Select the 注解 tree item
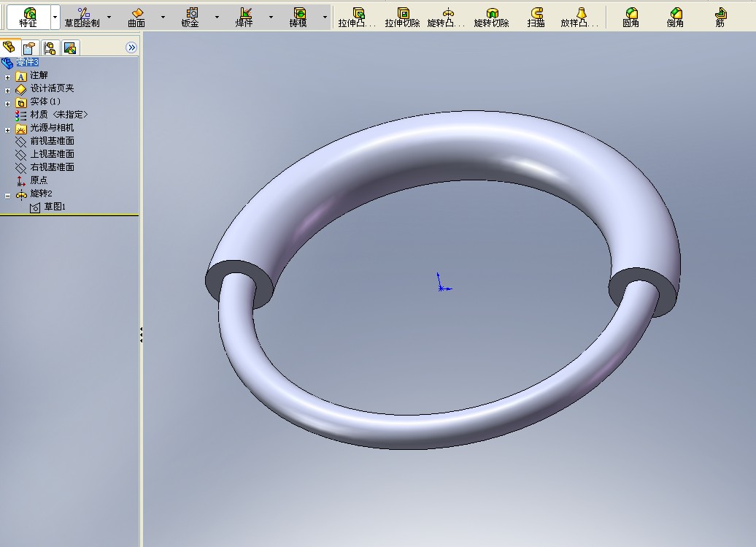The image size is (756, 547). coord(39,75)
